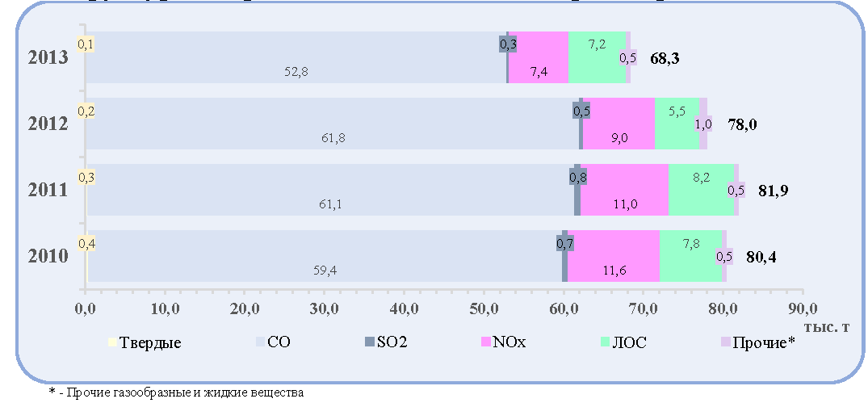Click the 2010 total label 80,4
Viewport: 868px width, 407px height.
[761, 258]
